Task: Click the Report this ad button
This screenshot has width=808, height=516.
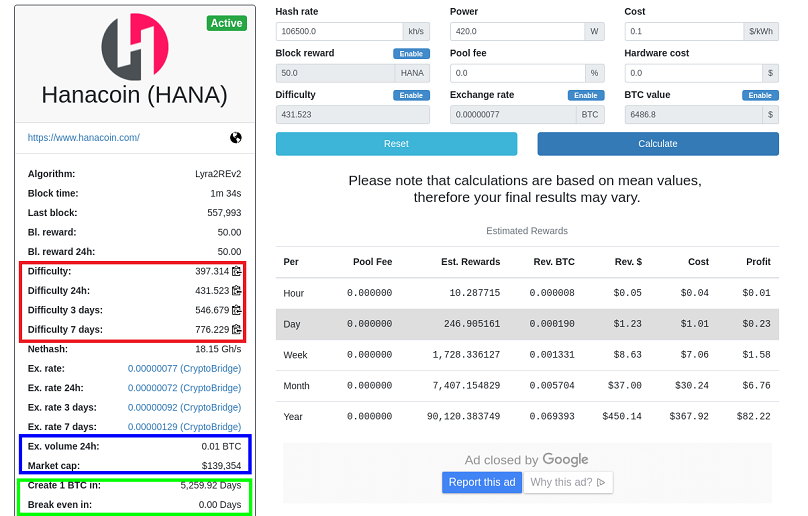Action: 482,482
